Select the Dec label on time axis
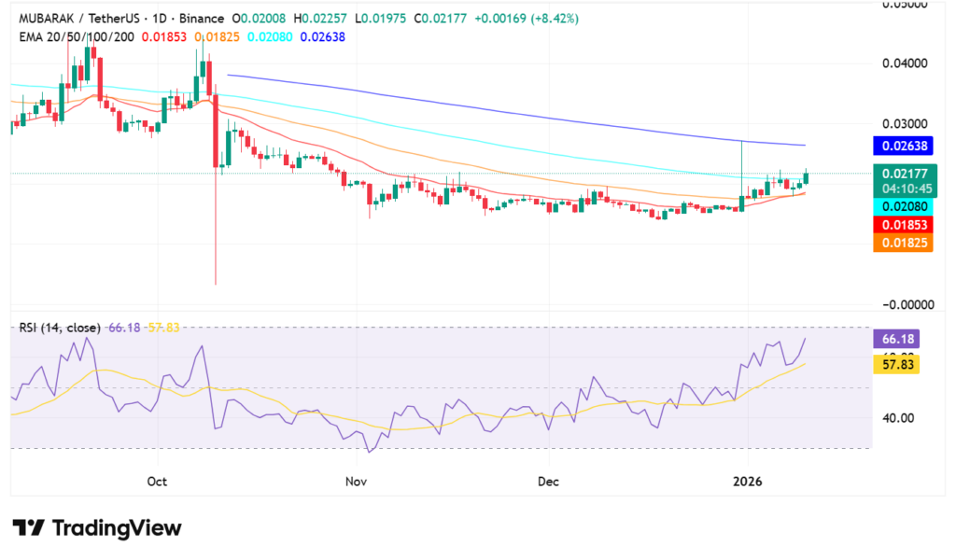 click(549, 482)
